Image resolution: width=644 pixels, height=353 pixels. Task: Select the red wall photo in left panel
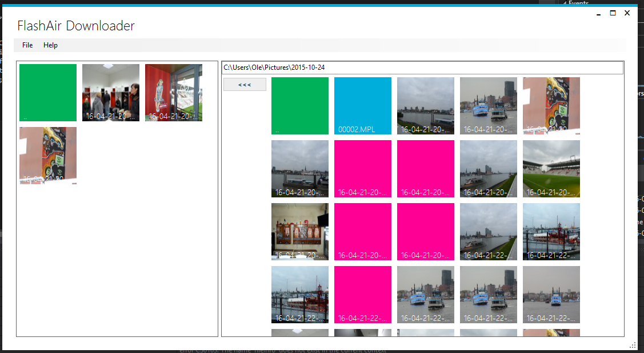(174, 93)
